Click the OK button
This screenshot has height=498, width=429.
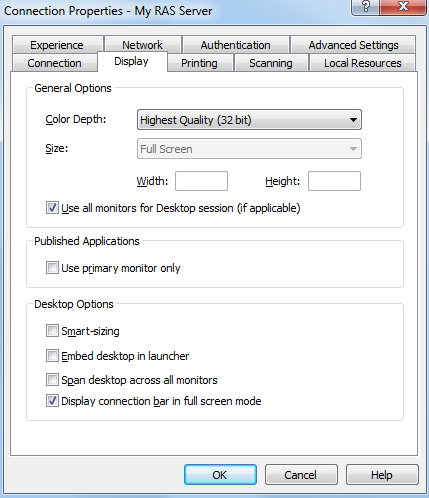pos(220,475)
